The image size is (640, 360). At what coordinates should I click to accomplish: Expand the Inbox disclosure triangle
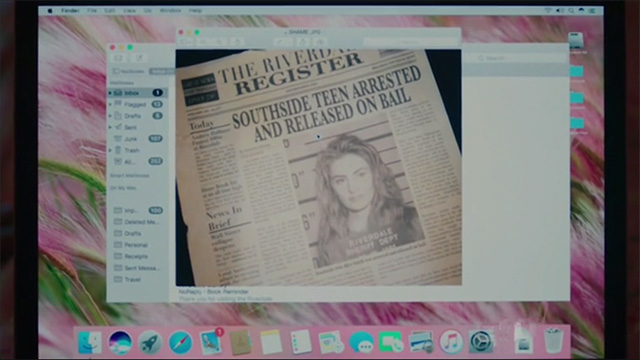point(110,93)
